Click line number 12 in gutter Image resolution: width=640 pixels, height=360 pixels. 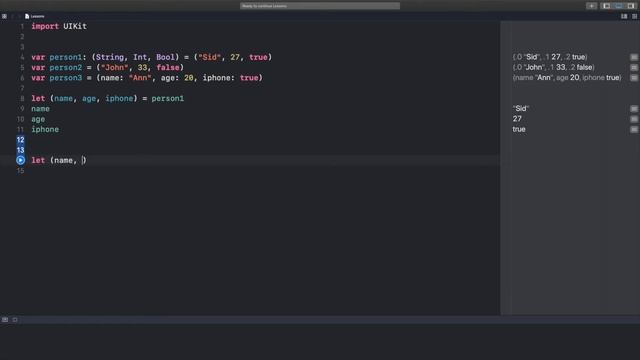[x=20, y=140]
